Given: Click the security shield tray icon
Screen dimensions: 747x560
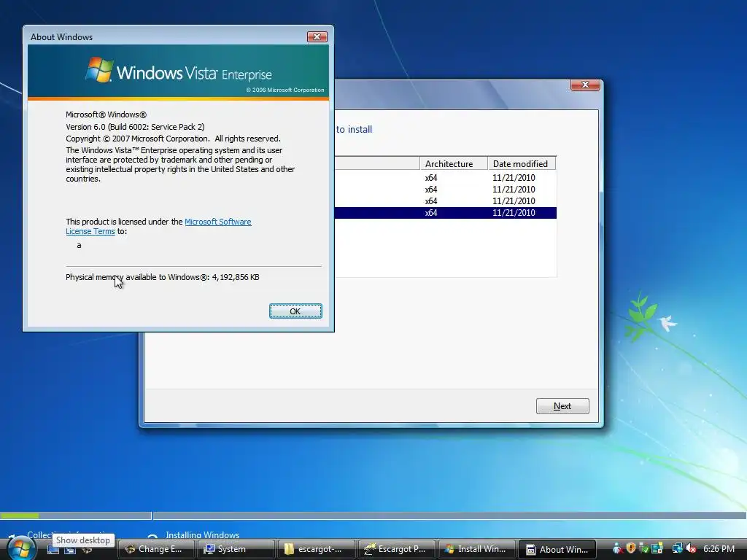Looking at the screenshot, I should pos(631,548).
